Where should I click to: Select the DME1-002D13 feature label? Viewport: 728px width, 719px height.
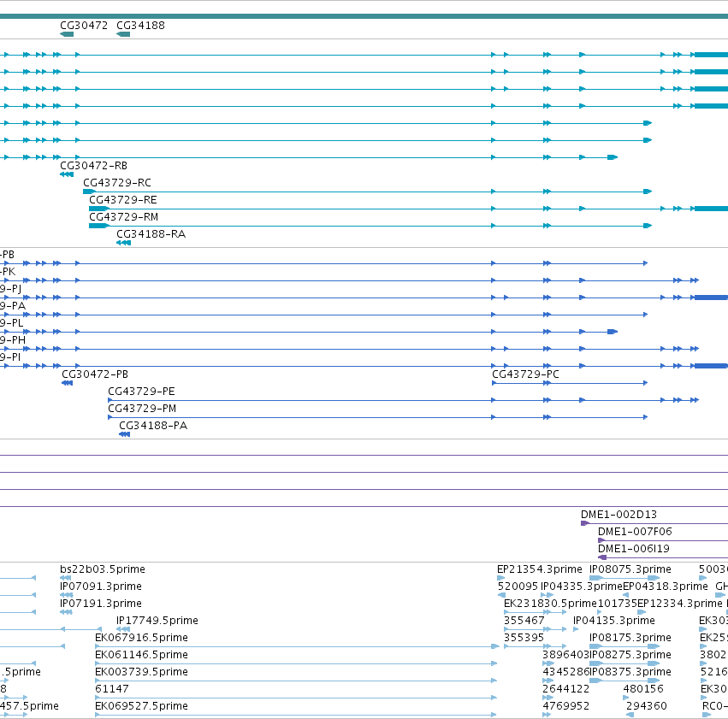(x=619, y=515)
